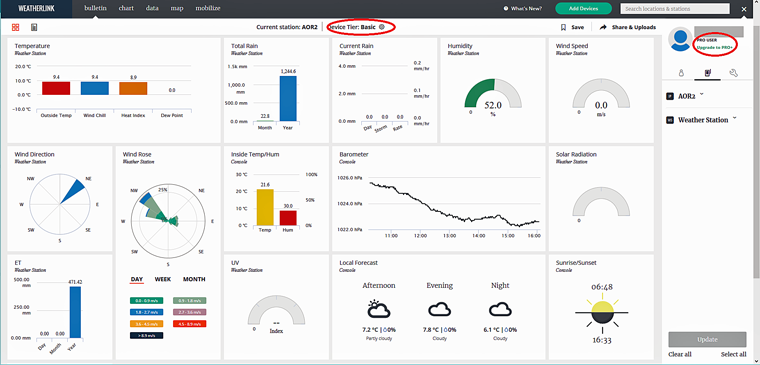Open the mobilize tab
Viewport: 760px width, 365px height.
click(x=208, y=8)
